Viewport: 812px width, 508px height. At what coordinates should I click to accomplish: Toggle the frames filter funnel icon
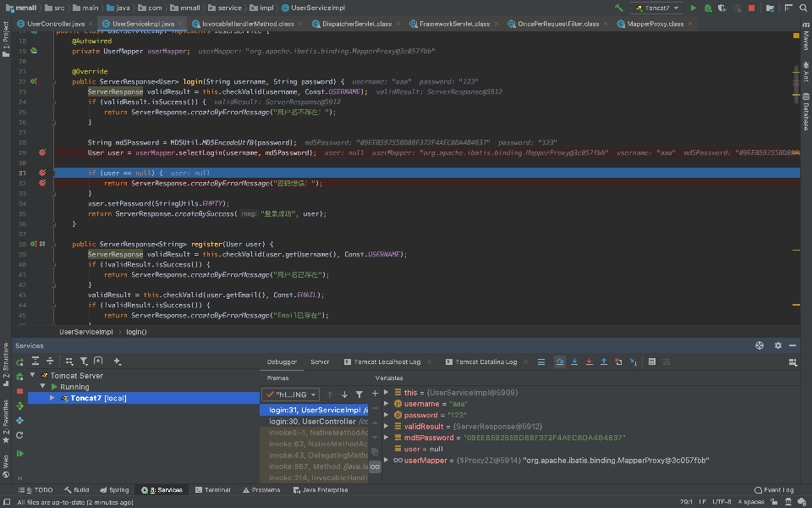click(x=359, y=395)
